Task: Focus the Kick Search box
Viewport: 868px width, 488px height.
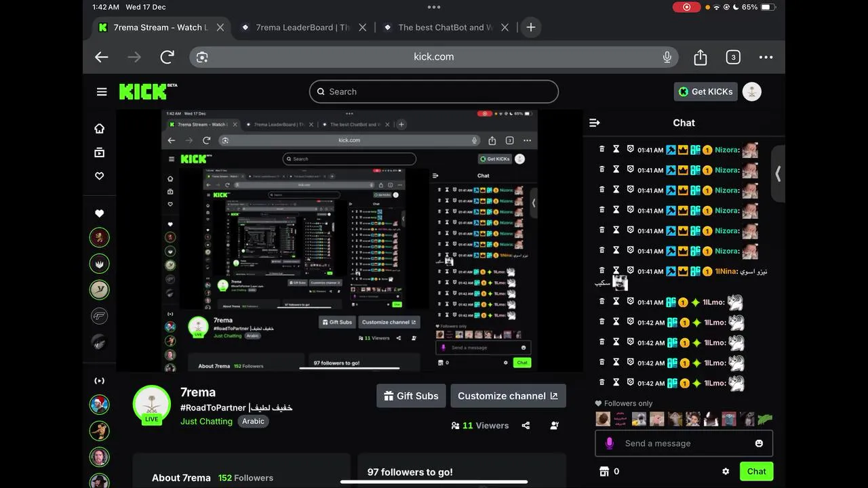Action: [434, 91]
